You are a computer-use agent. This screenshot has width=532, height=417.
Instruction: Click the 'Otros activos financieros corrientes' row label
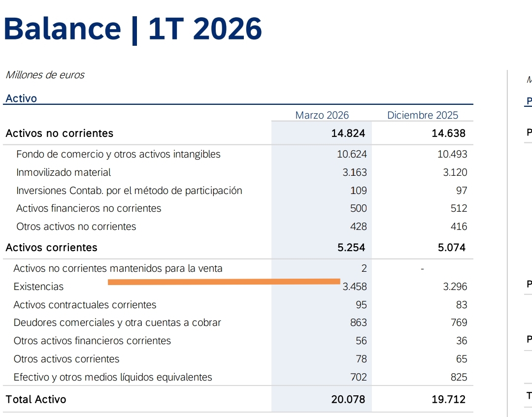[x=92, y=341]
